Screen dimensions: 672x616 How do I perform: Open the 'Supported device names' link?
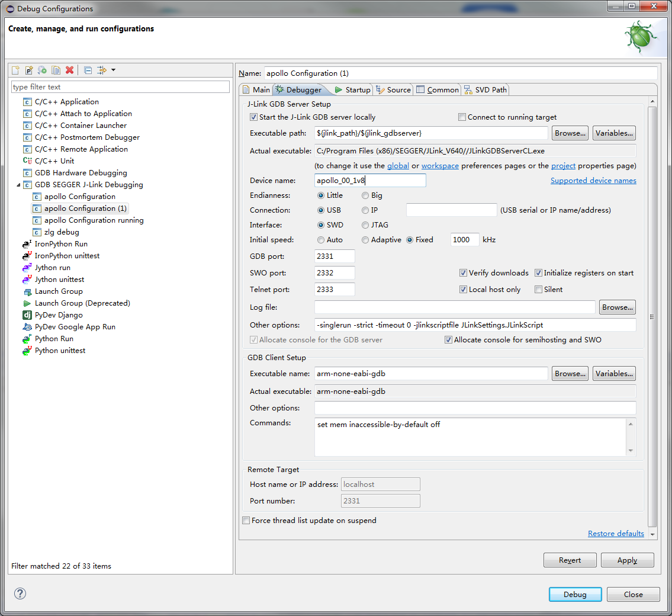593,181
